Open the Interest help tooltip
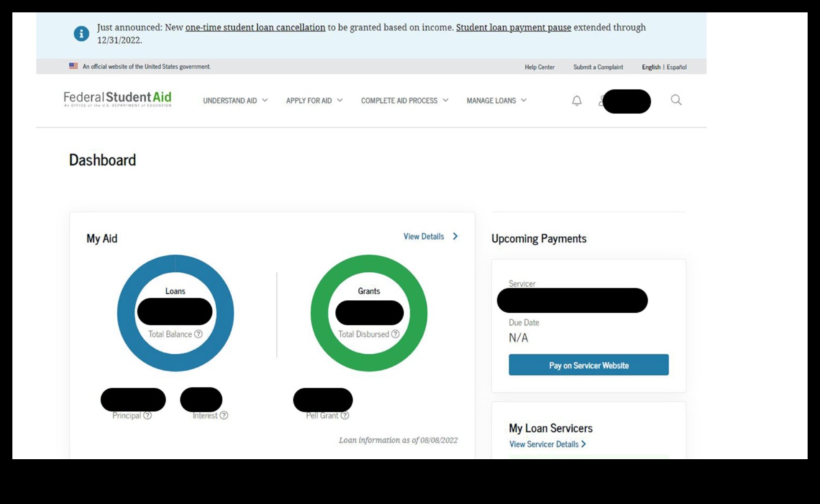Viewport: 820px width, 504px height. tap(223, 416)
